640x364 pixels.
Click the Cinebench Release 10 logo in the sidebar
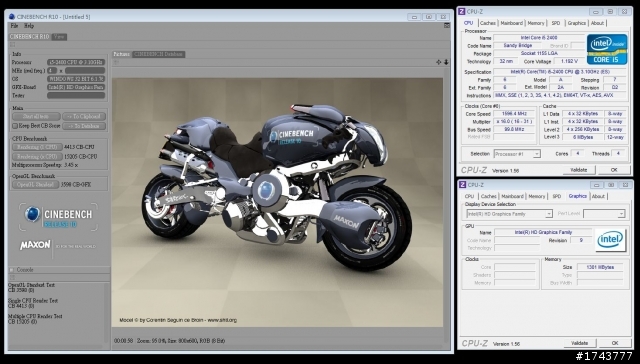[x=58, y=217]
